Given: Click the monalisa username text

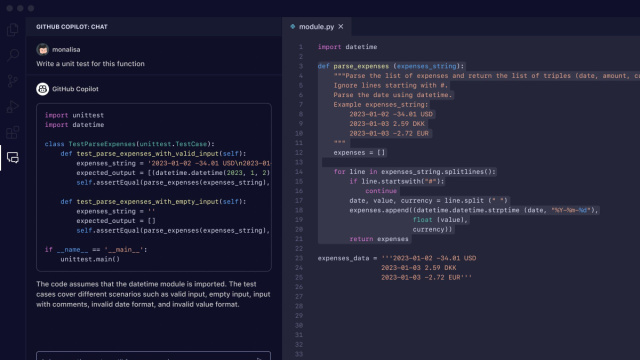Looking at the screenshot, I should pyautogui.click(x=66, y=49).
